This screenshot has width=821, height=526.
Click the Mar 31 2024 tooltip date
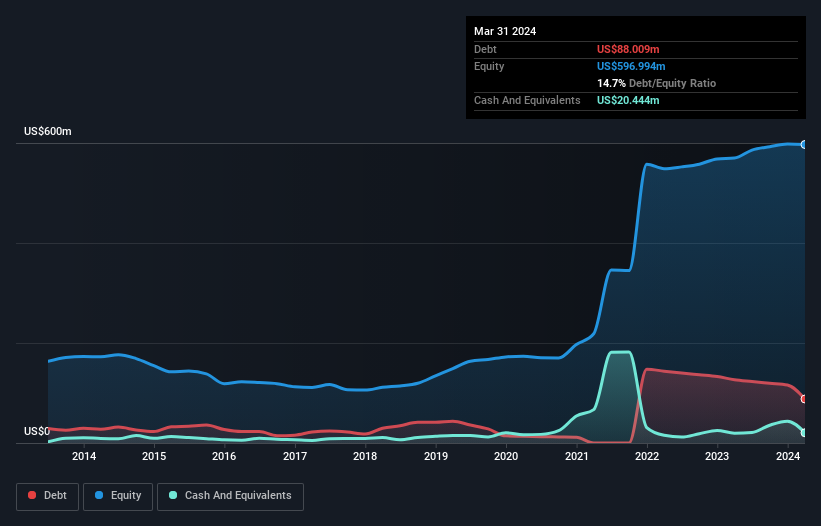[505, 31]
